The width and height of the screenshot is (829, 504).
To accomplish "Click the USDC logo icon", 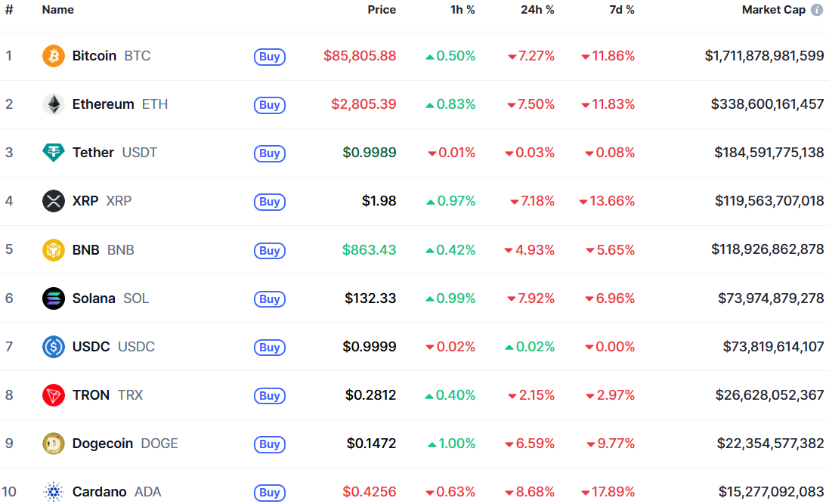I will pos(54,347).
